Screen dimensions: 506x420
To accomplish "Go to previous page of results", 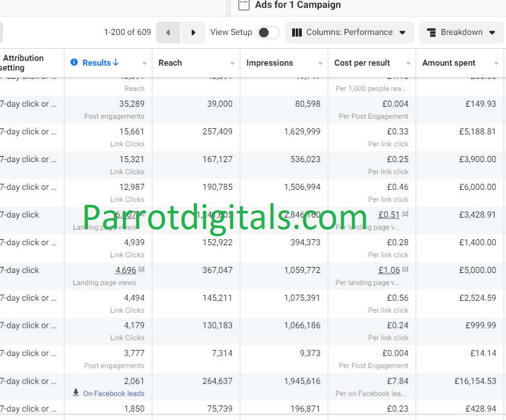I will coord(168,33).
